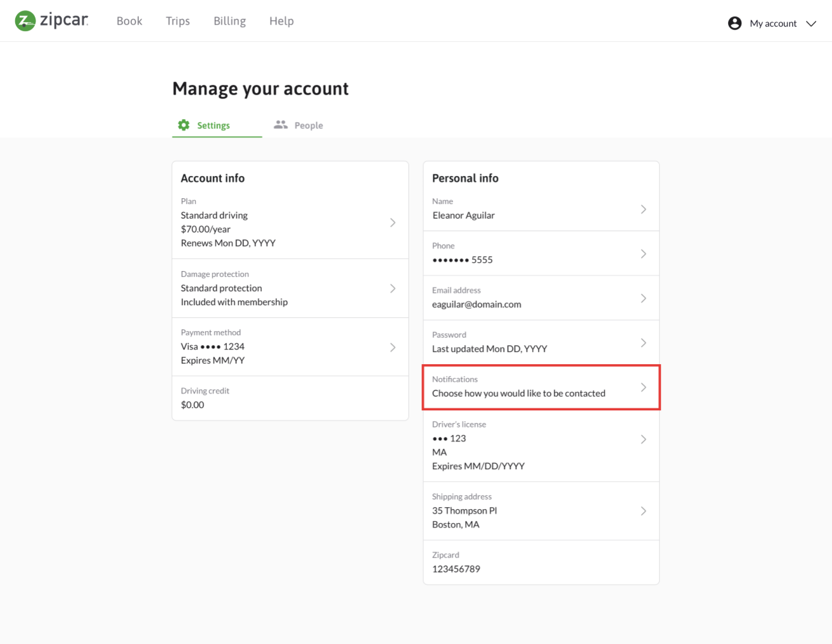Viewport: 832px width, 644px height.
Task: Open Shipping address chevron
Action: [643, 510]
